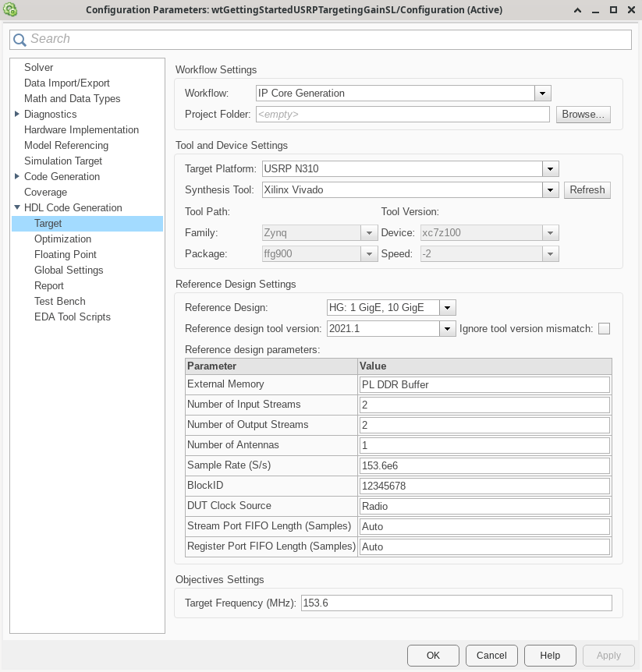Open Reference design tool version dropdown
The image size is (642, 672).
coord(447,329)
